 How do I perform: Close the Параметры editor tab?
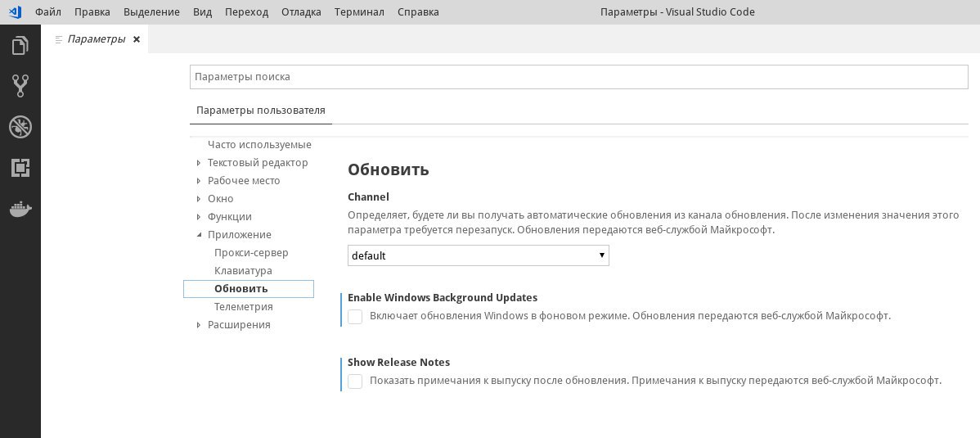[137, 39]
